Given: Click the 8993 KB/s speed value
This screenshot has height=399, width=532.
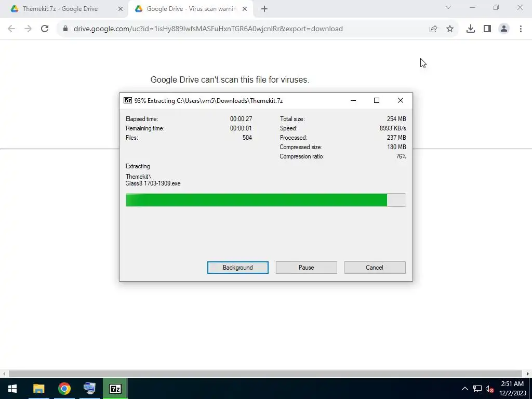Looking at the screenshot, I should pyautogui.click(x=393, y=128).
